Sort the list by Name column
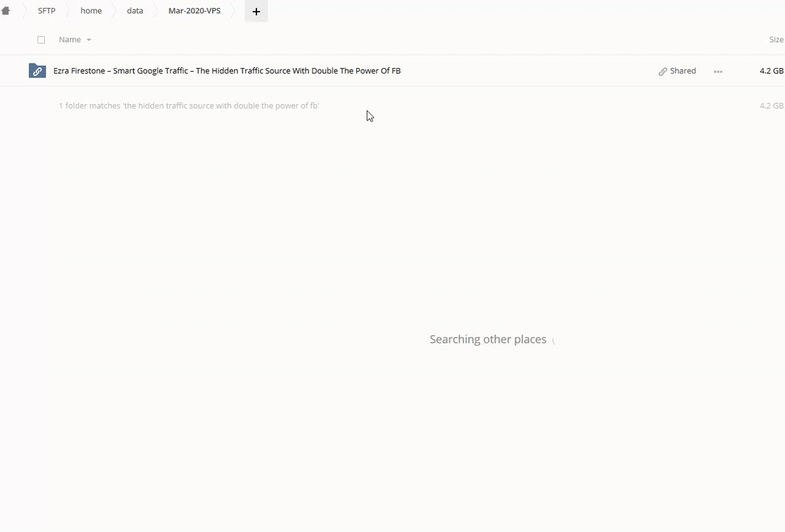This screenshot has height=532, width=785. [x=69, y=40]
